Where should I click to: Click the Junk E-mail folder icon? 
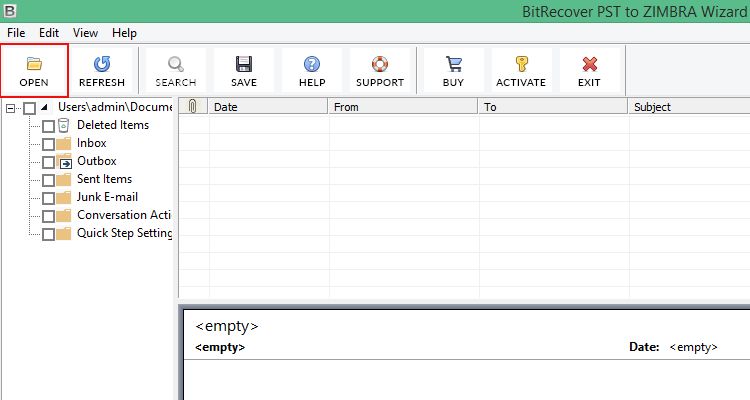click(63, 198)
